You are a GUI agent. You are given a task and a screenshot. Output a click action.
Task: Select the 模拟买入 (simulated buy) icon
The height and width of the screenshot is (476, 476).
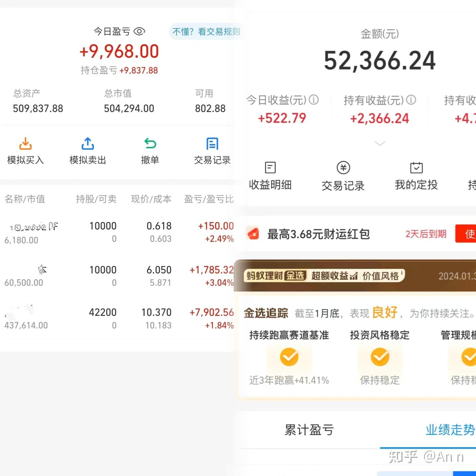[x=25, y=144]
